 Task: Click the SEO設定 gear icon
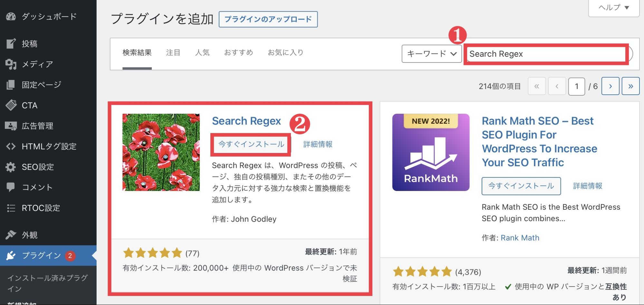pos(11,167)
